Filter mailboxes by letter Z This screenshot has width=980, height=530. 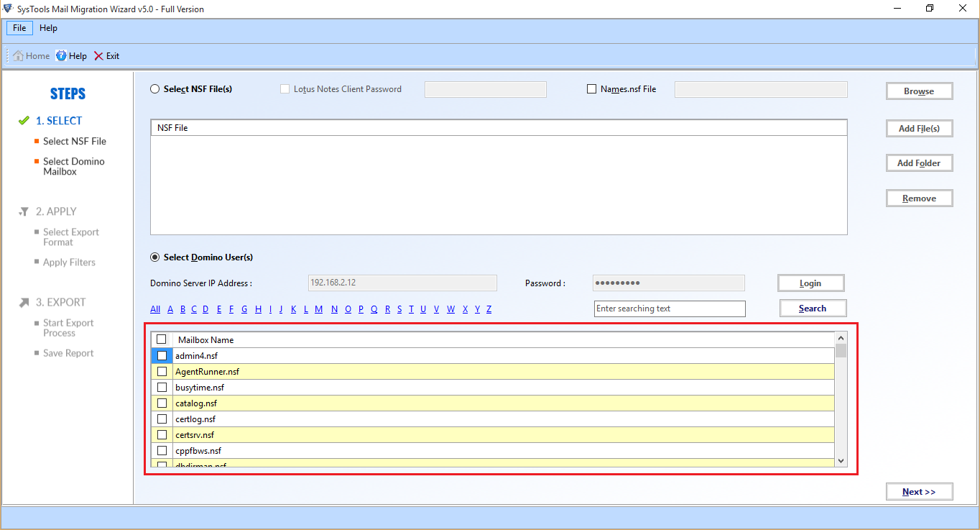[489, 309]
